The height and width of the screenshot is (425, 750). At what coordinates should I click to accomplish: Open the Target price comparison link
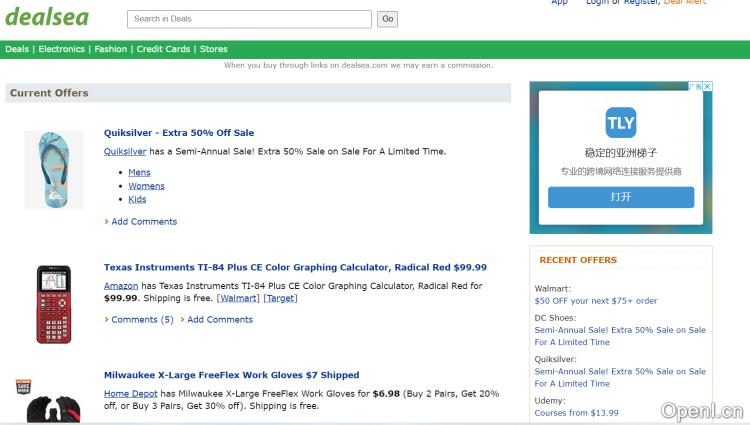(x=280, y=298)
